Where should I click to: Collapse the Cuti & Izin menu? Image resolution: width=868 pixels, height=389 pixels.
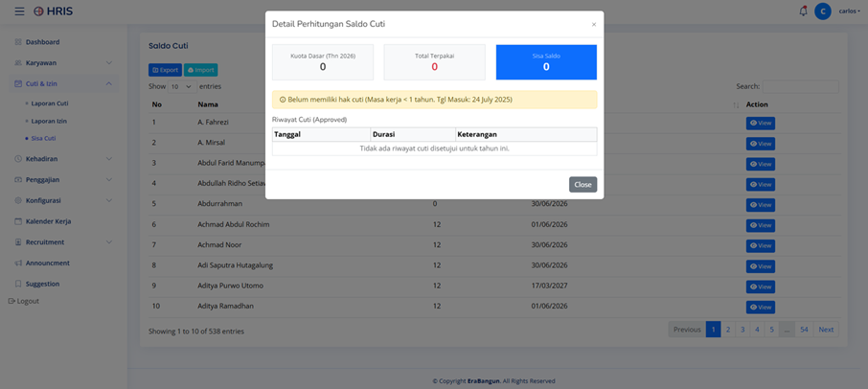pos(63,83)
